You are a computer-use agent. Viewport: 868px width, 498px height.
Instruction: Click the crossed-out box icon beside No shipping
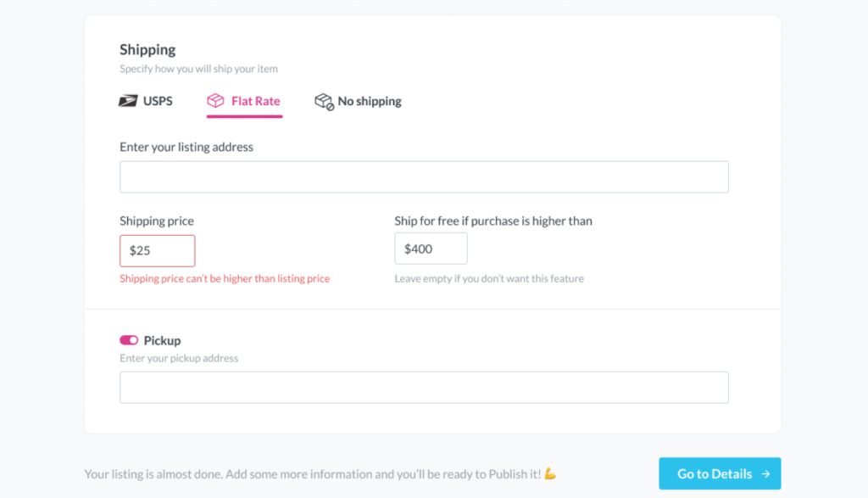[325, 100]
